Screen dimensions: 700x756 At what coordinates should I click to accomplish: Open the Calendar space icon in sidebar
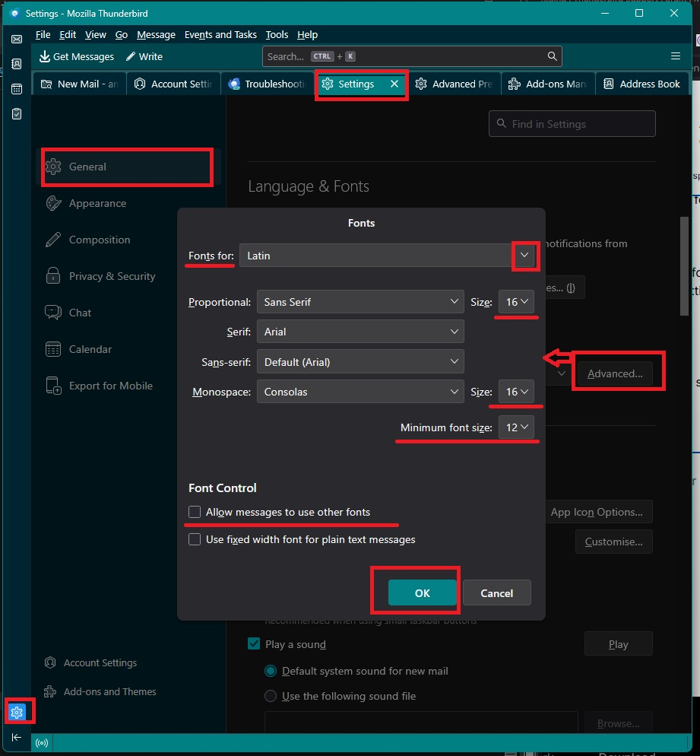[17, 89]
